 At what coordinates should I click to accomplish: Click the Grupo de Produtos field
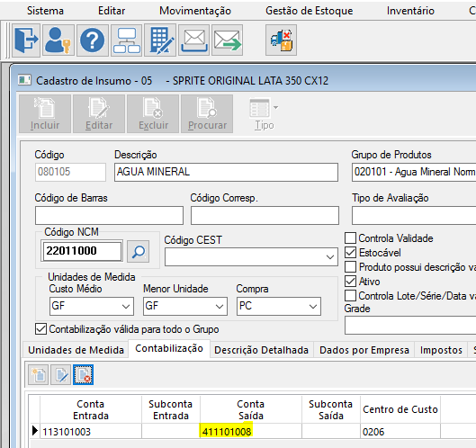414,172
